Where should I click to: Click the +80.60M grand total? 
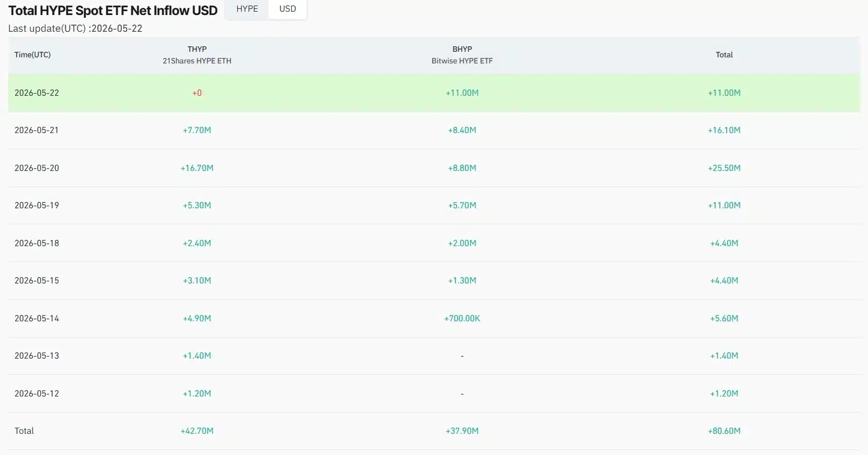(x=724, y=431)
